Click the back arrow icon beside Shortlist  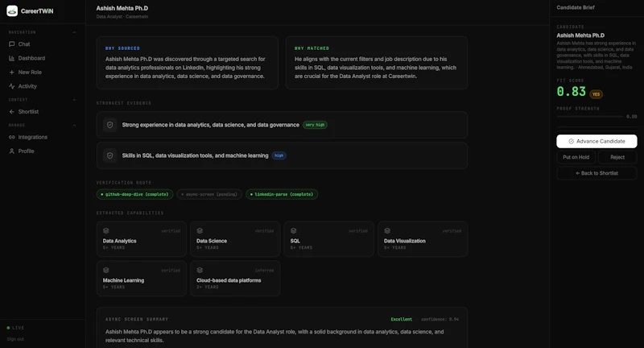(11, 111)
